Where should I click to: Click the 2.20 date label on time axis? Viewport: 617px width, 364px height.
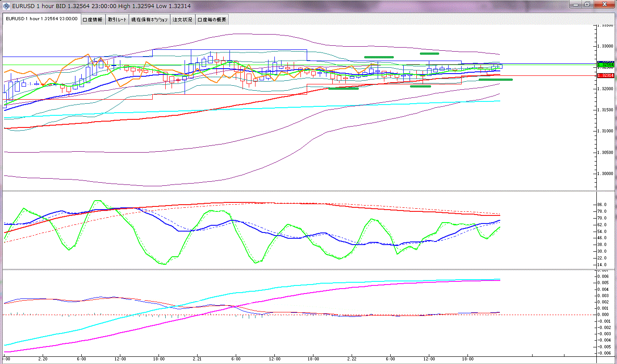pos(43,360)
